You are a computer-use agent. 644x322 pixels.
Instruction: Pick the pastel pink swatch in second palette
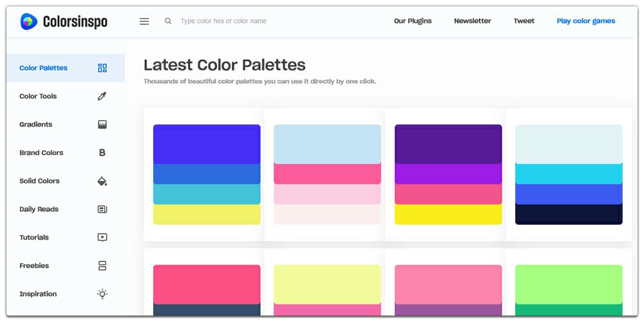point(327,194)
